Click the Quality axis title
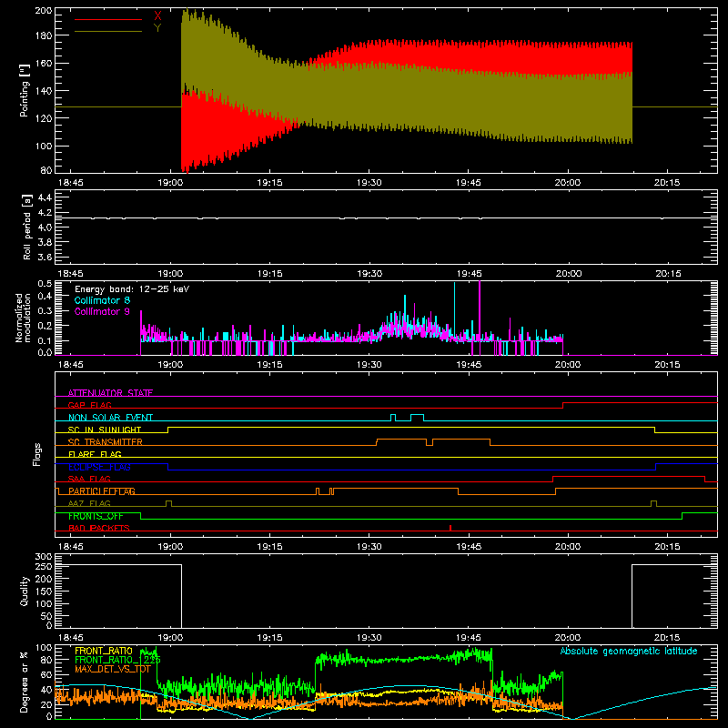Viewport: 728px width, 728px height. pos(25,591)
